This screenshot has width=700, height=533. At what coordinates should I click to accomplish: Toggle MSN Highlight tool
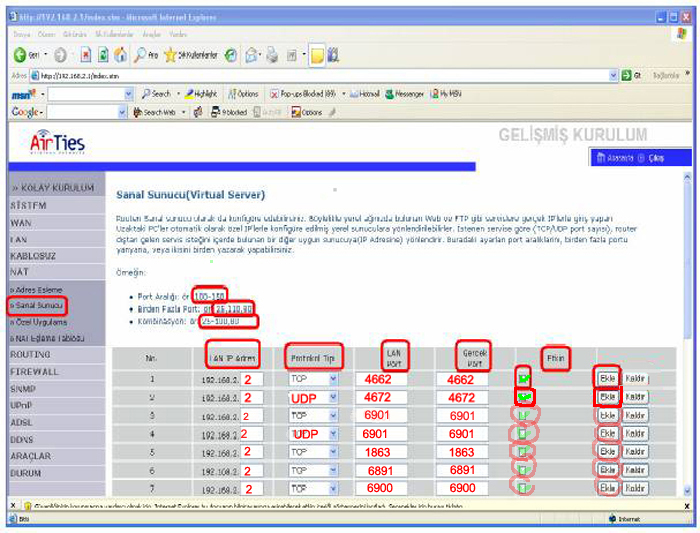tap(201, 94)
